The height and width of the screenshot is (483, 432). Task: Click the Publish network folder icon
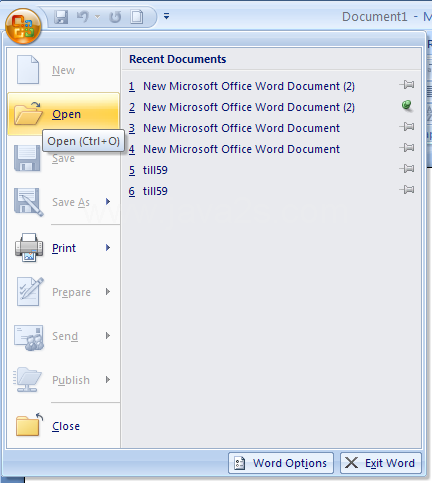(27, 380)
